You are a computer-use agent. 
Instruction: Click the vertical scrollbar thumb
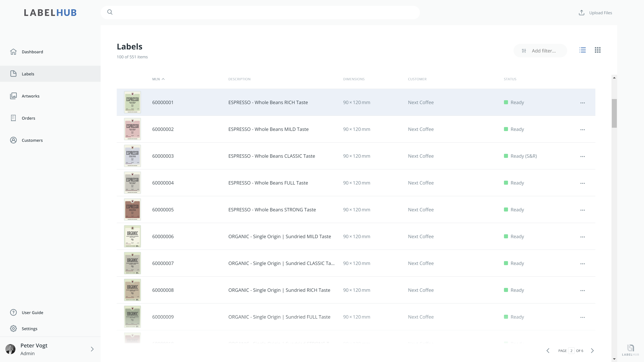[x=614, y=113]
